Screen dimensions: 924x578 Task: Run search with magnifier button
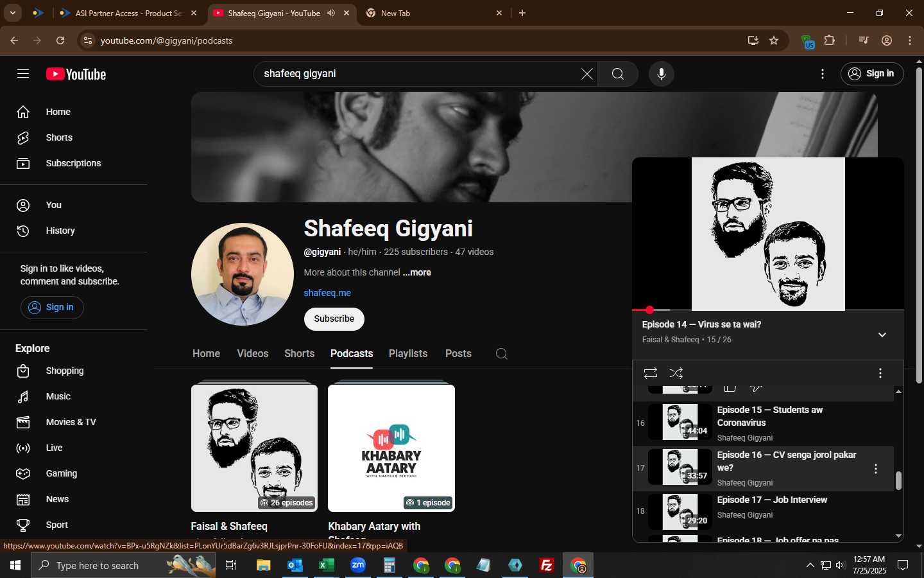618,74
